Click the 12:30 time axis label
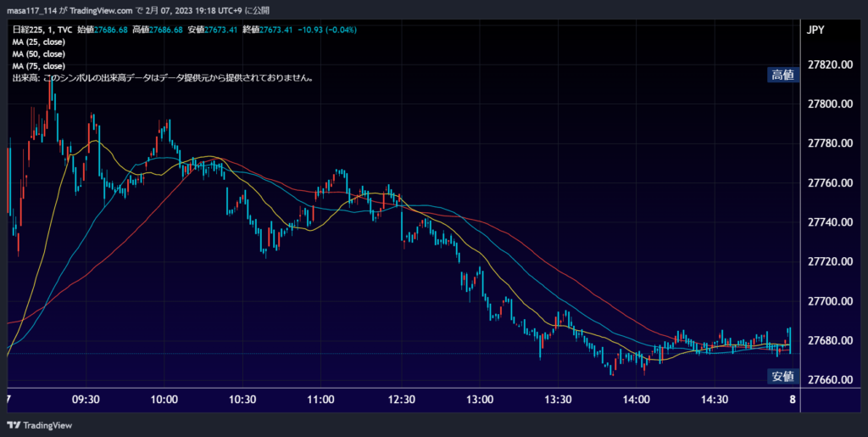This screenshot has width=868, height=437. click(401, 400)
